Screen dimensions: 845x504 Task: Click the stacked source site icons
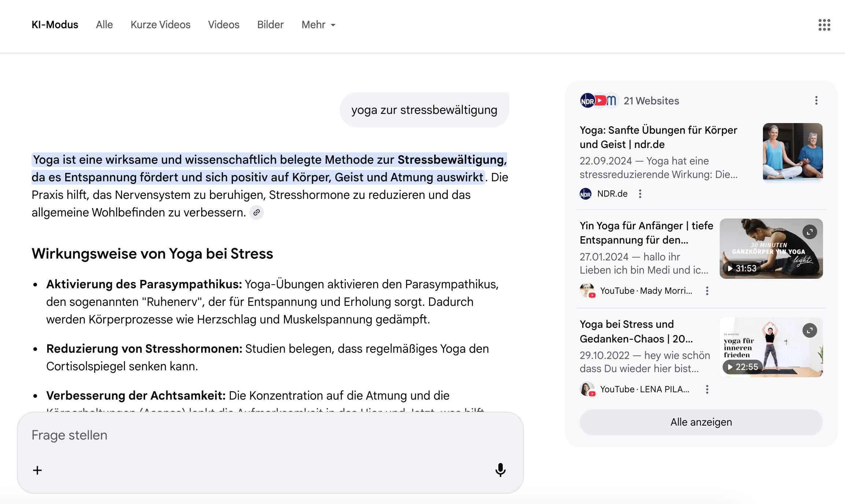[599, 101]
